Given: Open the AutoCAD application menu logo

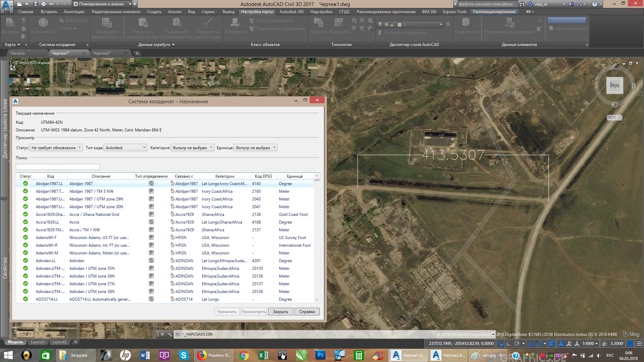Looking at the screenshot, I should [6, 6].
